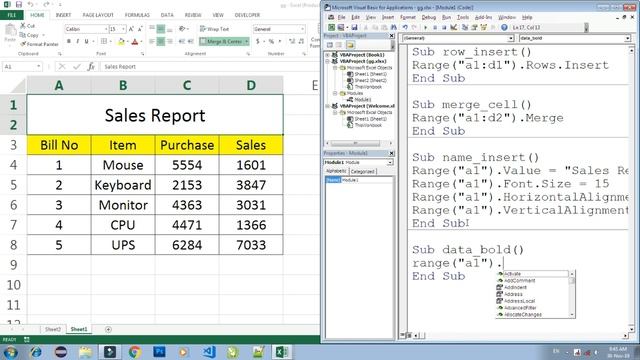Screen dimensions: 640x360
Task: Switch to the DEVELOPER ribbon tab
Action: [x=247, y=15]
